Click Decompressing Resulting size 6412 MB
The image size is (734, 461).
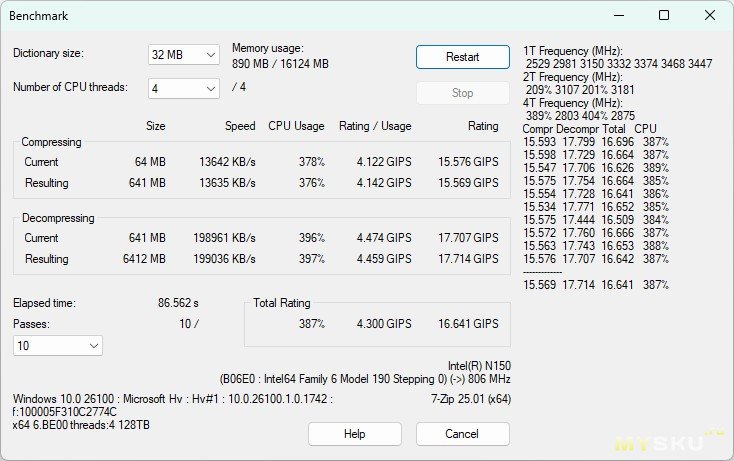point(144,259)
